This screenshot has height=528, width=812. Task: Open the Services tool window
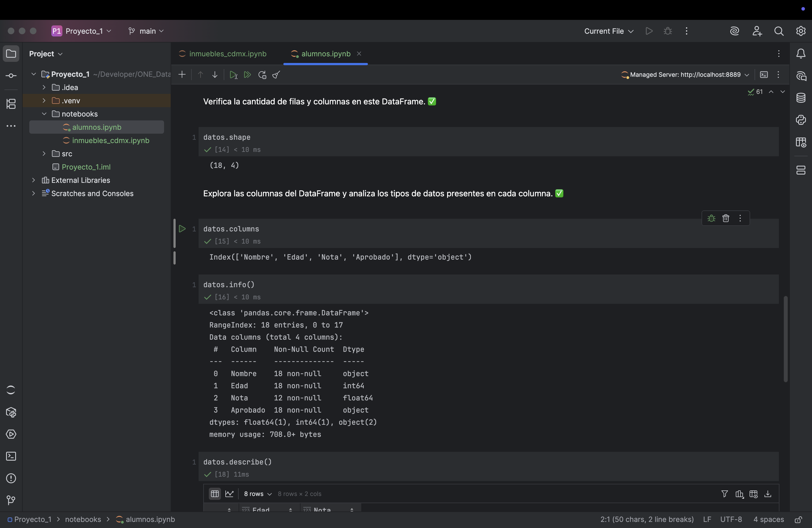[11, 434]
